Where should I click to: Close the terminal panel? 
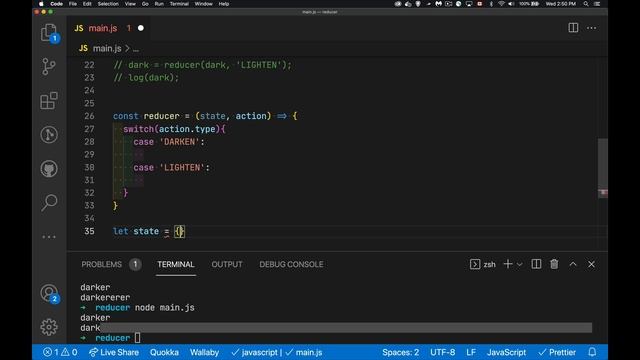coord(591,264)
